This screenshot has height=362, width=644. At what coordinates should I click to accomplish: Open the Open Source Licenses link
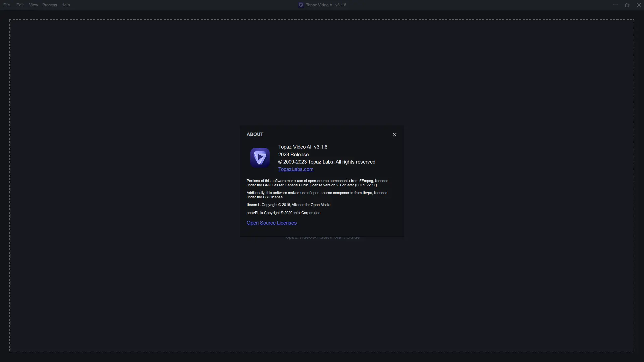pos(271,223)
